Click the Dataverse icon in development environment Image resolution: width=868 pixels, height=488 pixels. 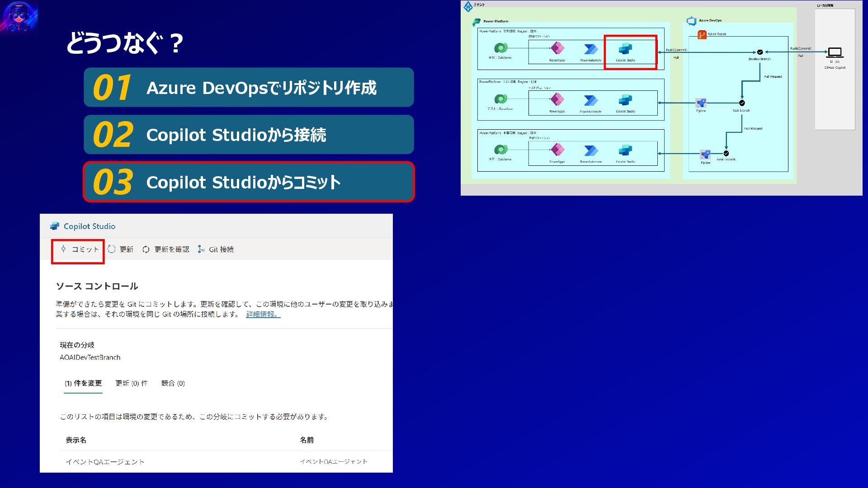[x=500, y=47]
